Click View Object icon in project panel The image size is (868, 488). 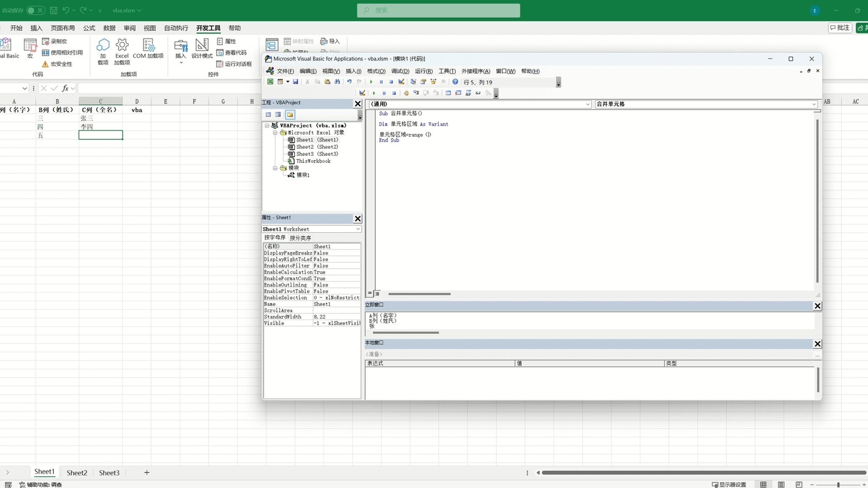[x=278, y=115]
